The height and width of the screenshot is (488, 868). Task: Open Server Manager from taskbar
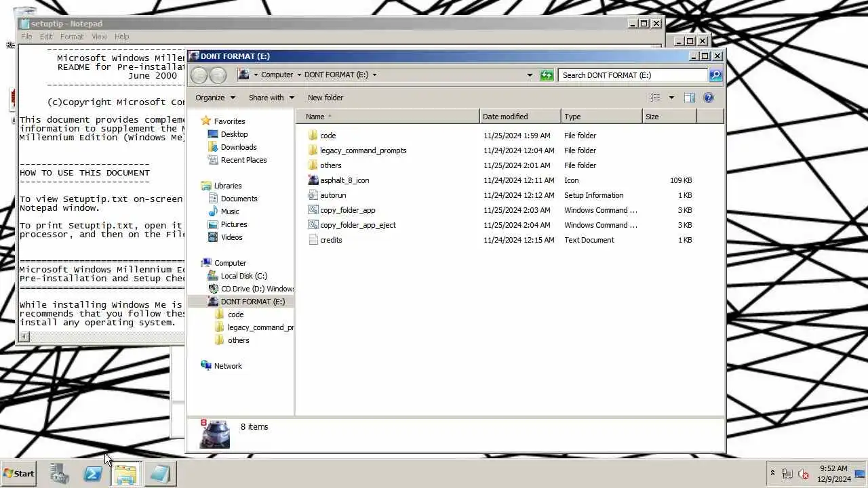60,474
